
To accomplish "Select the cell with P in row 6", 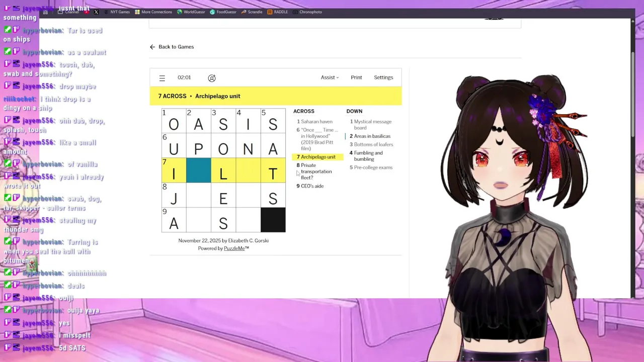I will [x=199, y=145].
